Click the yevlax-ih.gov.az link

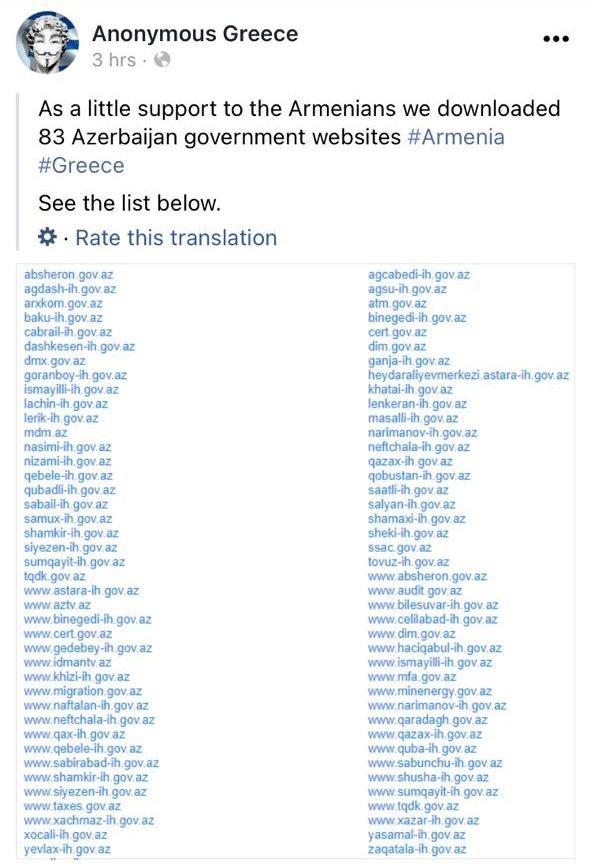point(67,848)
